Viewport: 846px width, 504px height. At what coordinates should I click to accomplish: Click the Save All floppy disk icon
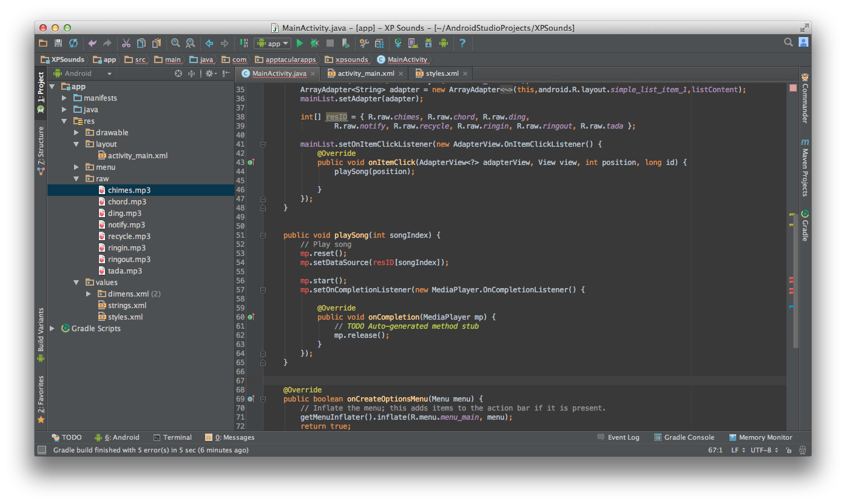[58, 43]
